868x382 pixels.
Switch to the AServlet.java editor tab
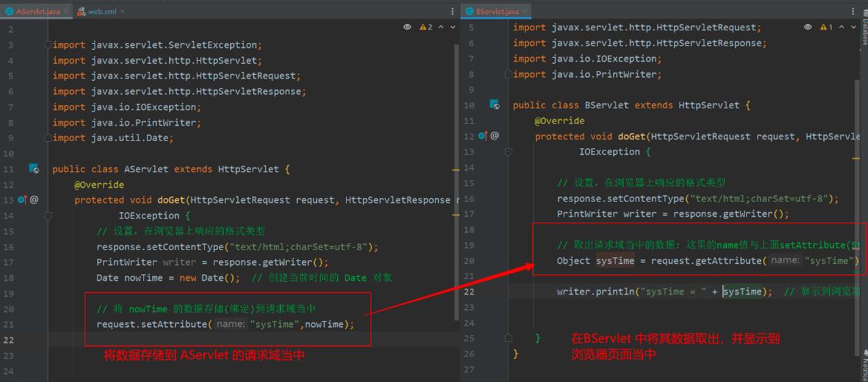[x=38, y=11]
